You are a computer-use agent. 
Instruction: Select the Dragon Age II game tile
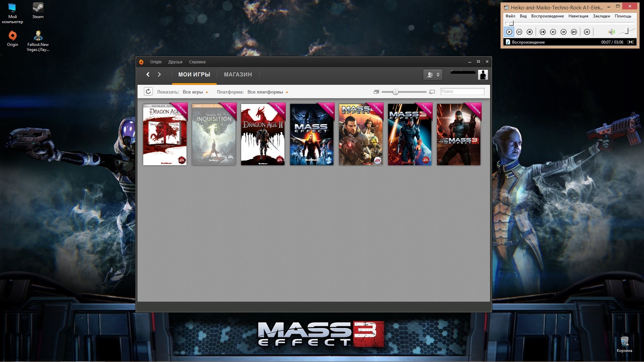click(263, 134)
